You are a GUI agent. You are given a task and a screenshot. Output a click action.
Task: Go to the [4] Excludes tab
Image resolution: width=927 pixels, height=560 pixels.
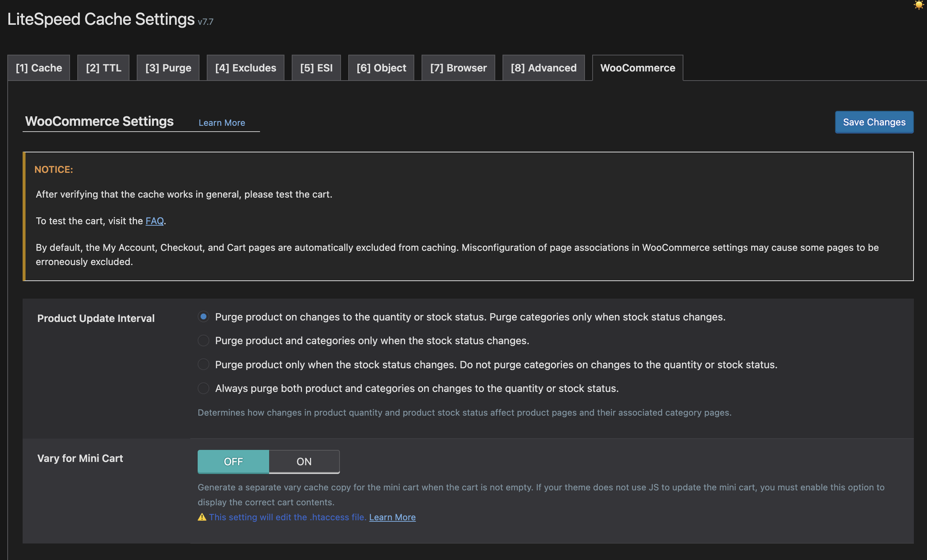245,68
